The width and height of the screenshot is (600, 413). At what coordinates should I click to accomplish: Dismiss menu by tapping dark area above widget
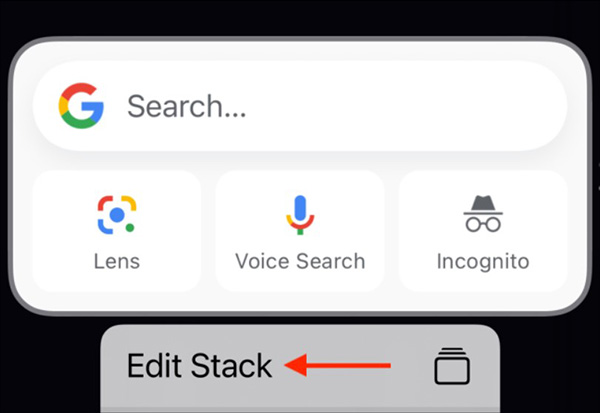[x=300, y=17]
